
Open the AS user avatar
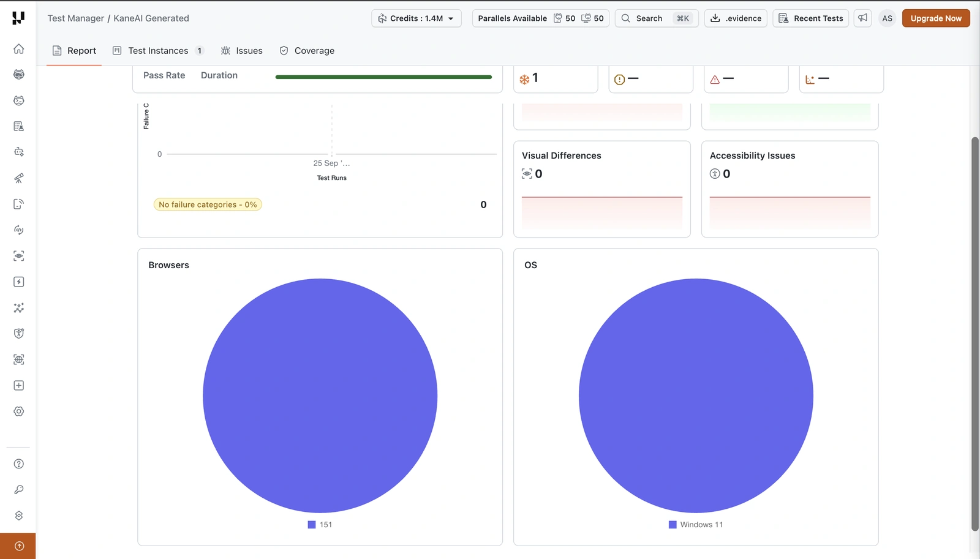pyautogui.click(x=887, y=18)
